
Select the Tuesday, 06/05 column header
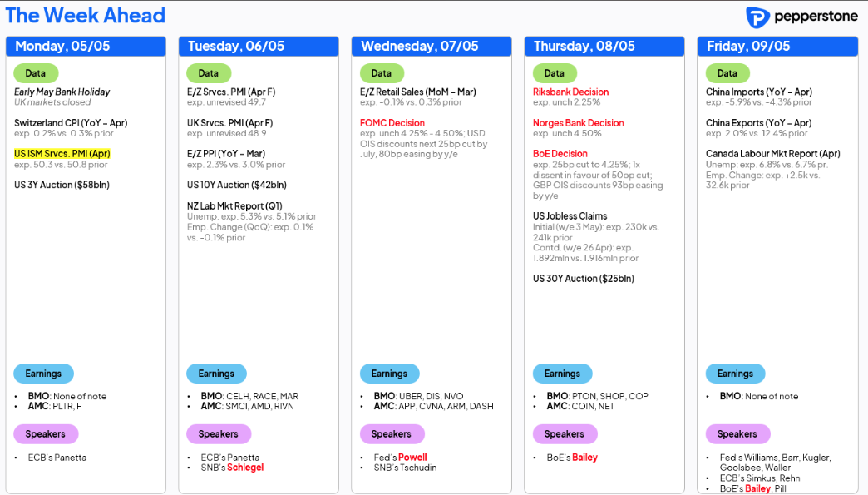259,47
